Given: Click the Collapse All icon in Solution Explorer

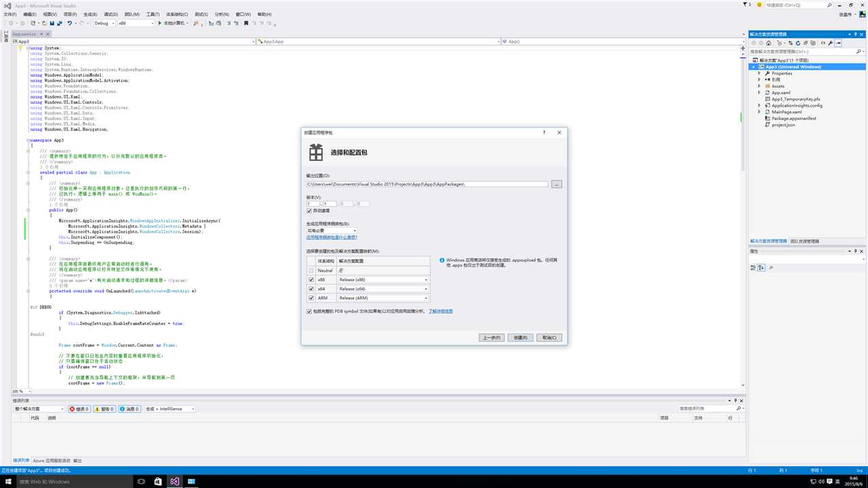Looking at the screenshot, I should tap(806, 43).
